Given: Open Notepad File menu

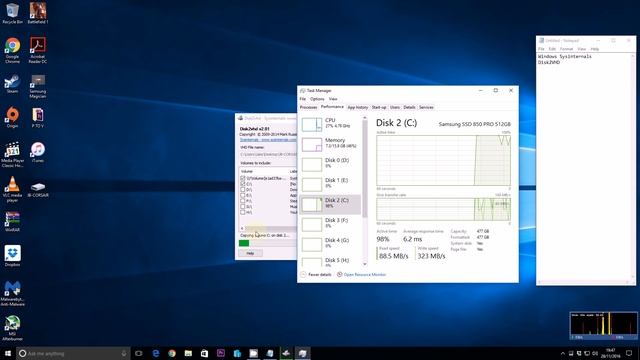Looking at the screenshot, I should (541, 49).
